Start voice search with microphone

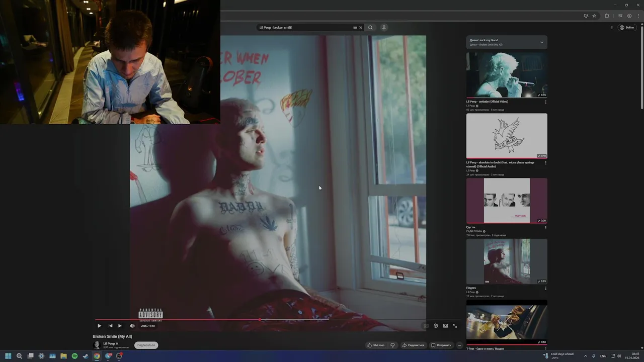[384, 28]
